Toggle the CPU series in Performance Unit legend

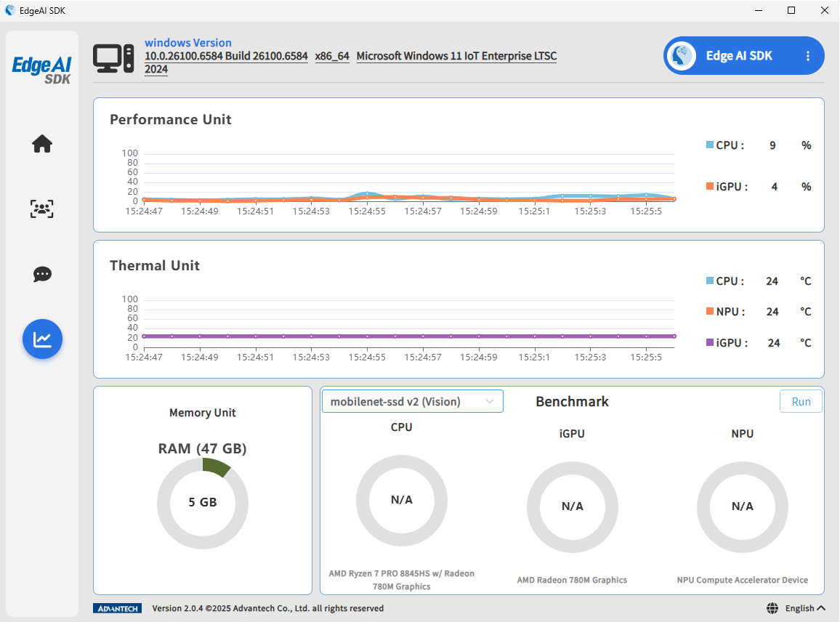click(726, 145)
